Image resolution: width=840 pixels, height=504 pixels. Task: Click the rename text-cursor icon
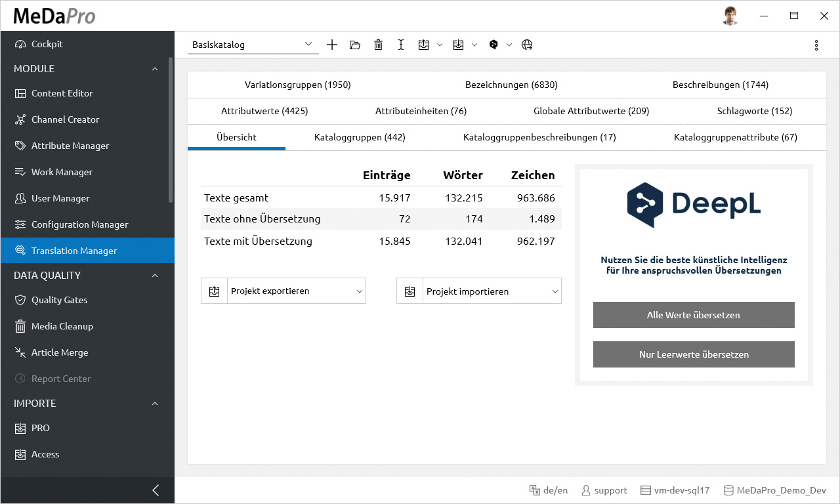(x=401, y=45)
